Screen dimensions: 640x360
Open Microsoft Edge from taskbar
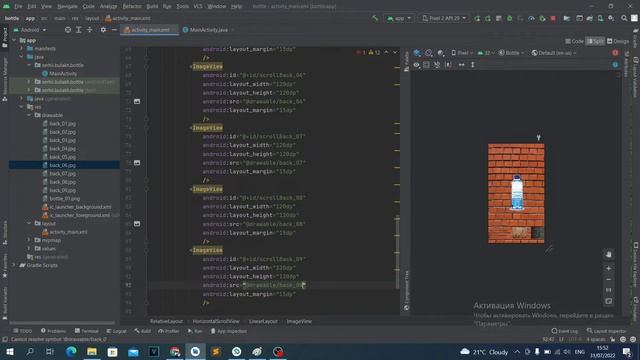pyautogui.click(x=71, y=351)
